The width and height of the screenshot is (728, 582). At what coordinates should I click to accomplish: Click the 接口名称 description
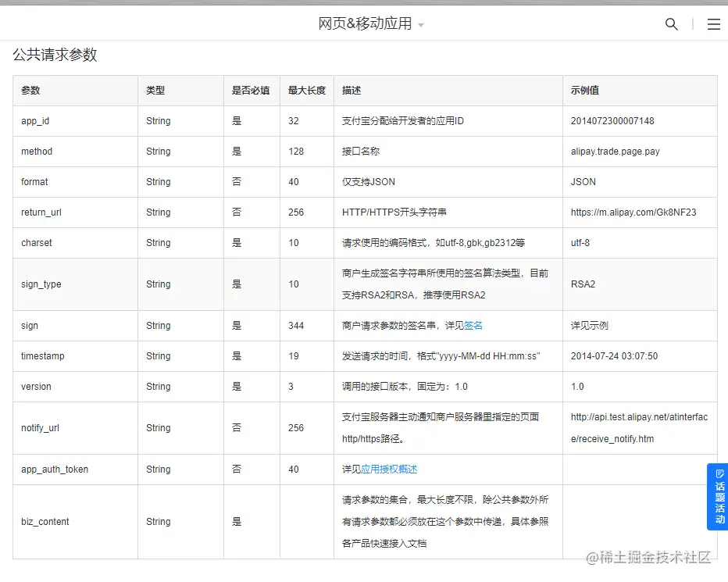(x=361, y=152)
